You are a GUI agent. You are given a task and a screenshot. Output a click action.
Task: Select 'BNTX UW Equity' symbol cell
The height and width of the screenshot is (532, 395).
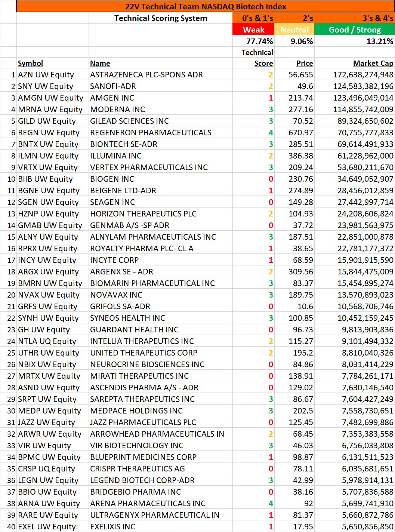point(53,144)
